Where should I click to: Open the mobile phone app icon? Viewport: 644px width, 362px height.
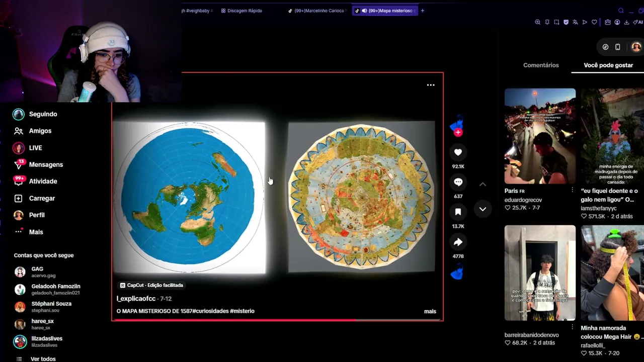click(618, 47)
